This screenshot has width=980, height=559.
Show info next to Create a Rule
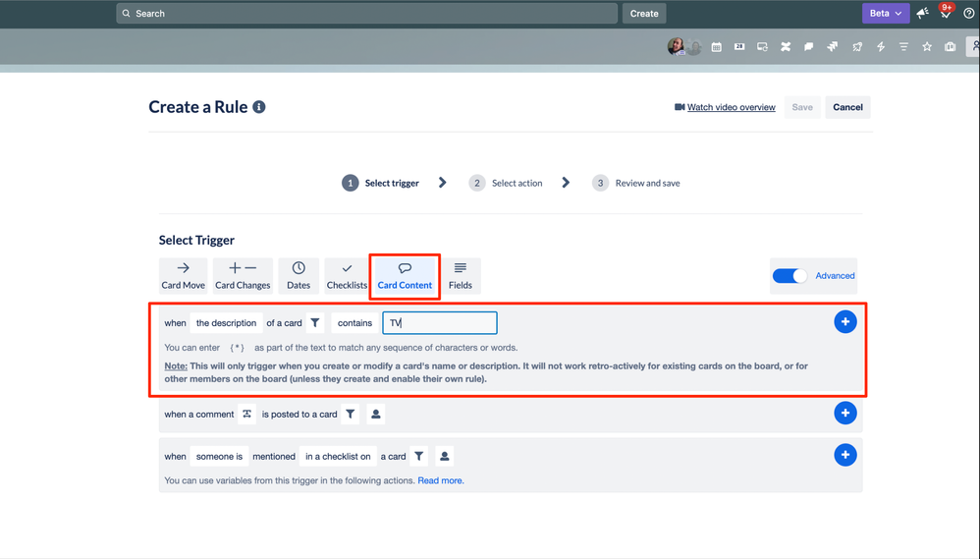point(259,107)
